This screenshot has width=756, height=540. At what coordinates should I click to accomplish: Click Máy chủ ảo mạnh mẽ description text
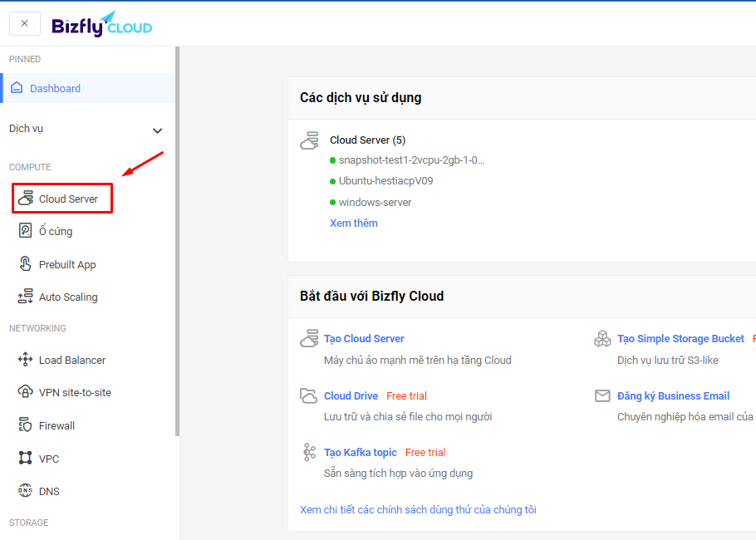point(418,361)
